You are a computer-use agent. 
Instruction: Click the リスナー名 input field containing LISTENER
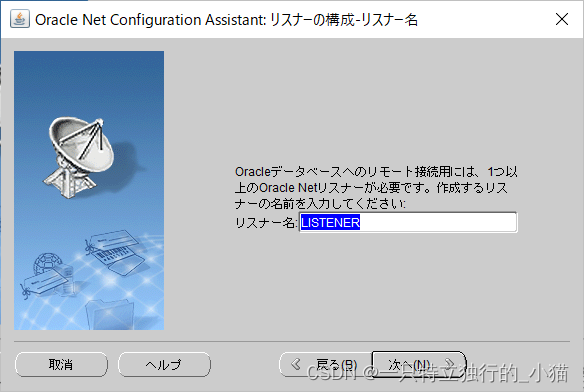pos(408,222)
